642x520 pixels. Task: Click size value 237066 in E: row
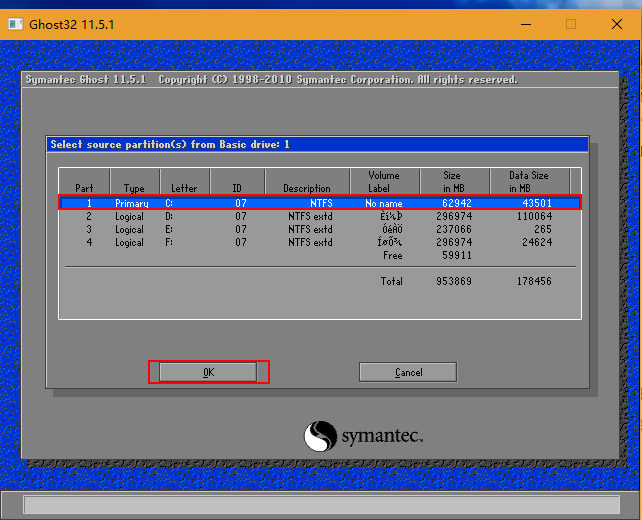click(x=454, y=229)
